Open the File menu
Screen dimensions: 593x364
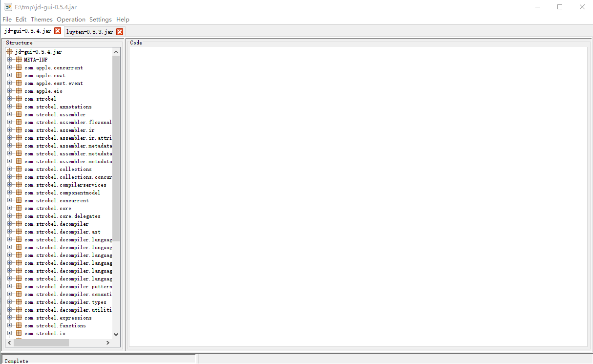coord(7,20)
